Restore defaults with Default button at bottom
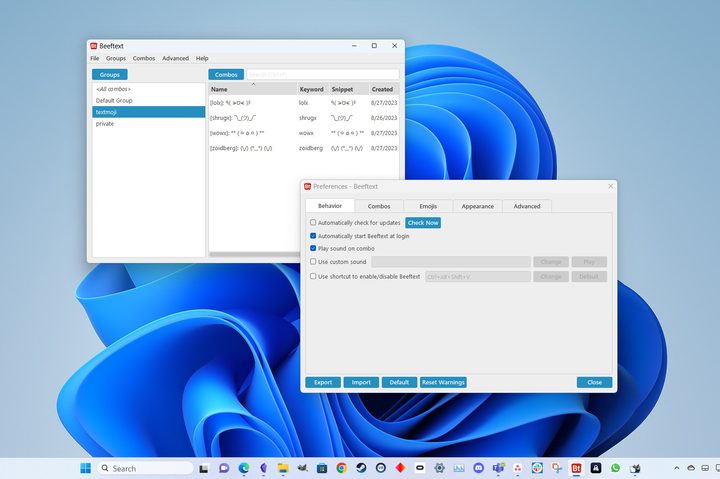720x479 pixels. click(x=399, y=382)
